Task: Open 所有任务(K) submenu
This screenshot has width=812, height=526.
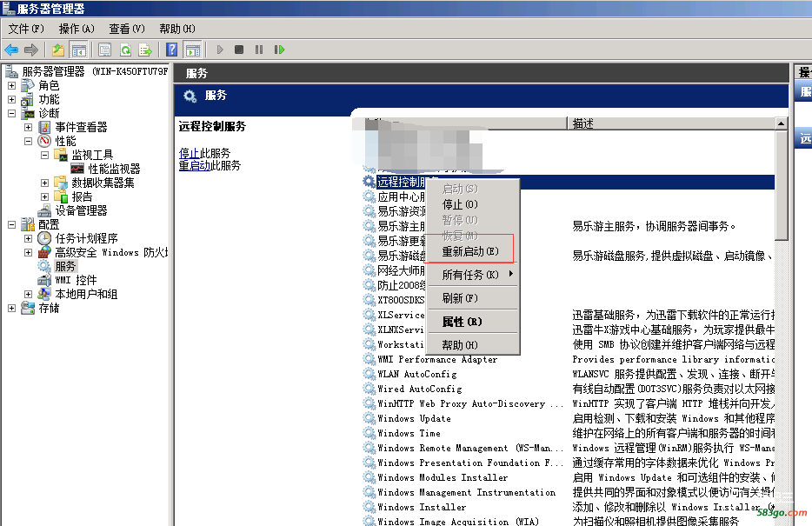Action: click(x=470, y=275)
